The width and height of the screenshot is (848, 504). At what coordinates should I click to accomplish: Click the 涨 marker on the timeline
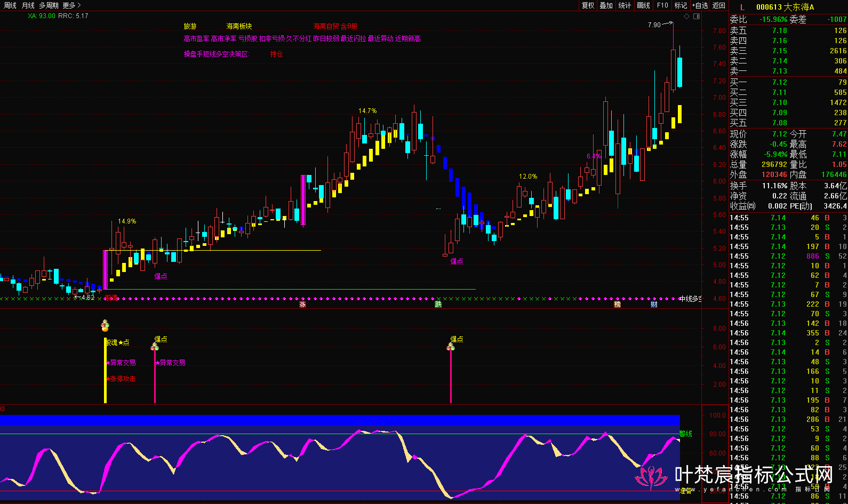click(x=302, y=305)
